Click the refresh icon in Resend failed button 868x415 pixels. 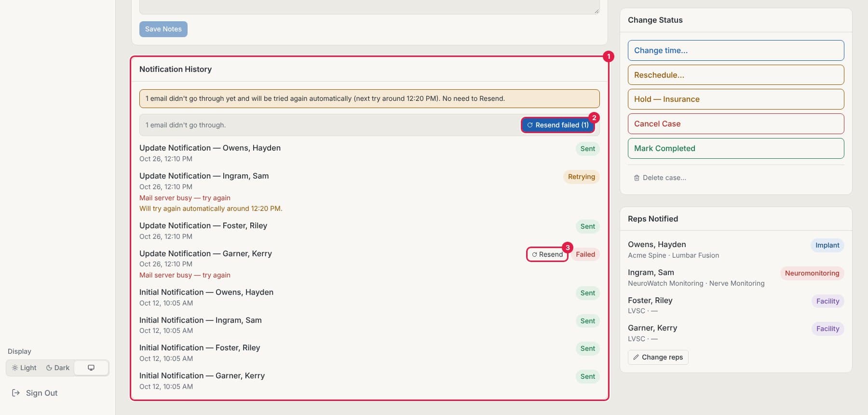point(529,125)
